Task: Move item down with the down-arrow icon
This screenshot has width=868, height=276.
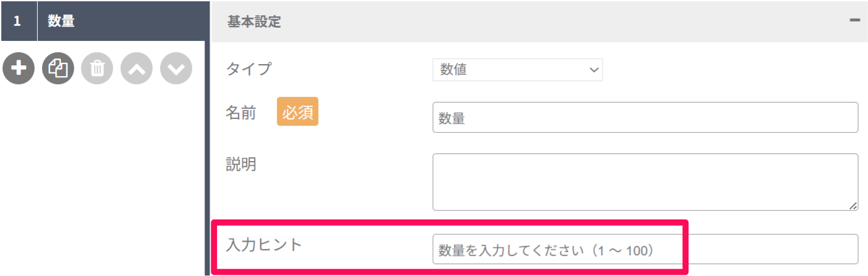Action: tap(176, 69)
